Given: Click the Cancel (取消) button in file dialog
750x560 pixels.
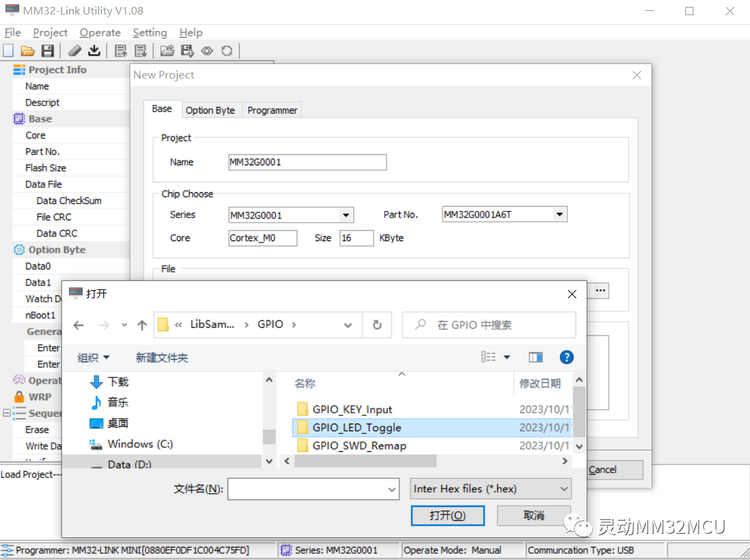Looking at the screenshot, I should [x=534, y=515].
